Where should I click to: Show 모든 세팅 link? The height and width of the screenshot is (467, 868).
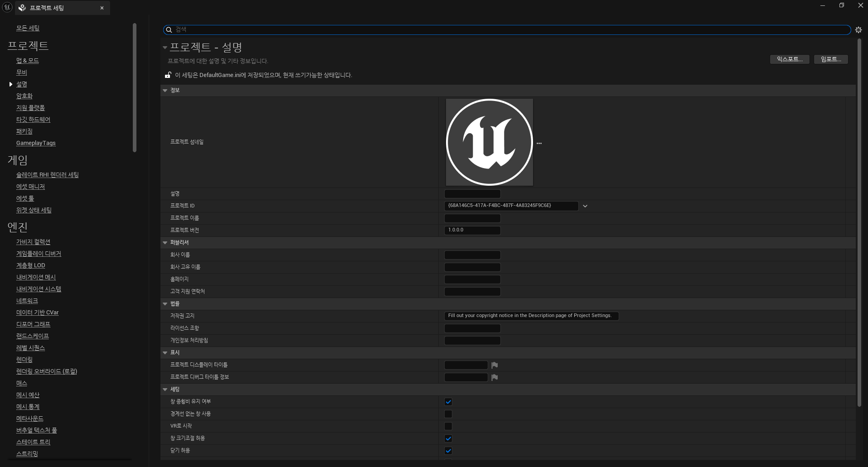[x=28, y=28]
